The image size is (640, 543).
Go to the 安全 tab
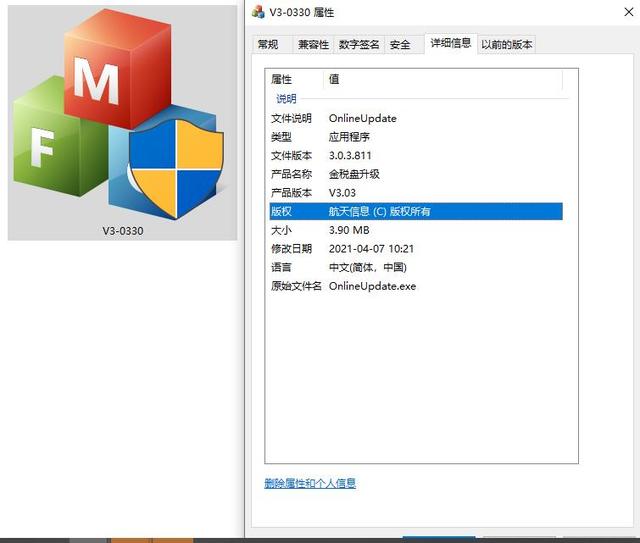404,44
